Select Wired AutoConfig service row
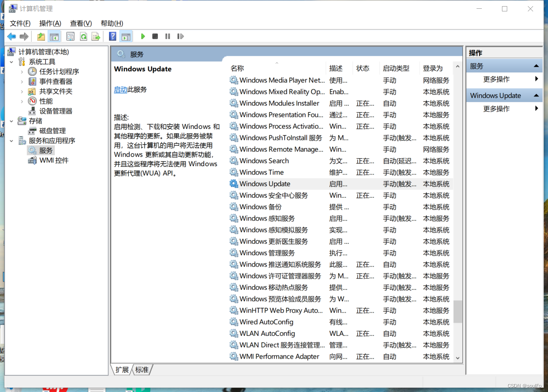The width and height of the screenshot is (548, 392). point(340,322)
